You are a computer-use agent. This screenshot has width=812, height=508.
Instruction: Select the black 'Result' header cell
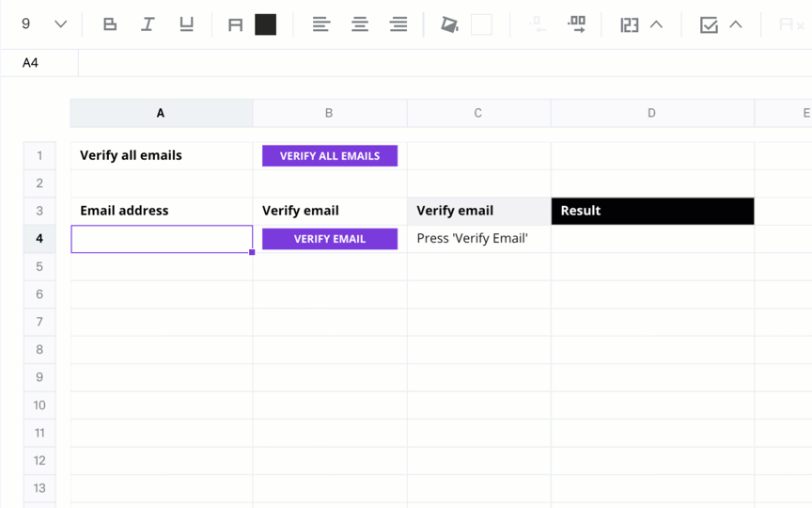click(x=652, y=211)
